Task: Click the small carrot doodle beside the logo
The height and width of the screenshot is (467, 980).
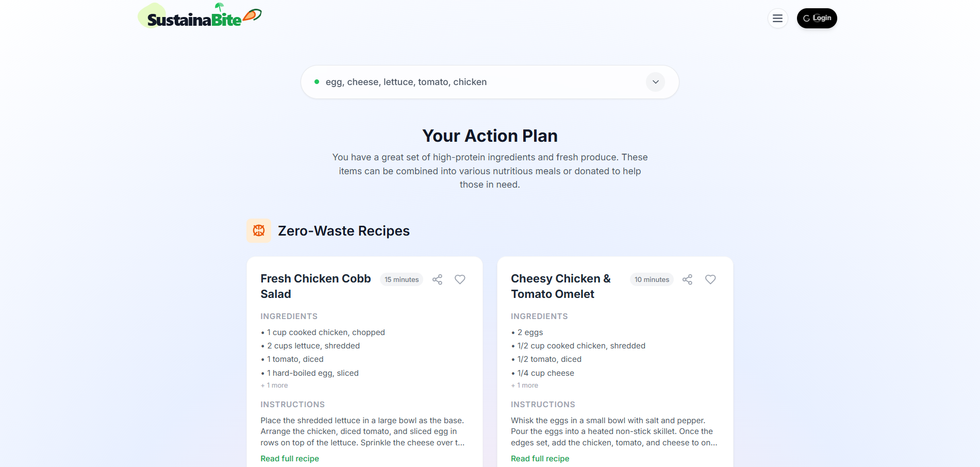Action: (x=252, y=13)
